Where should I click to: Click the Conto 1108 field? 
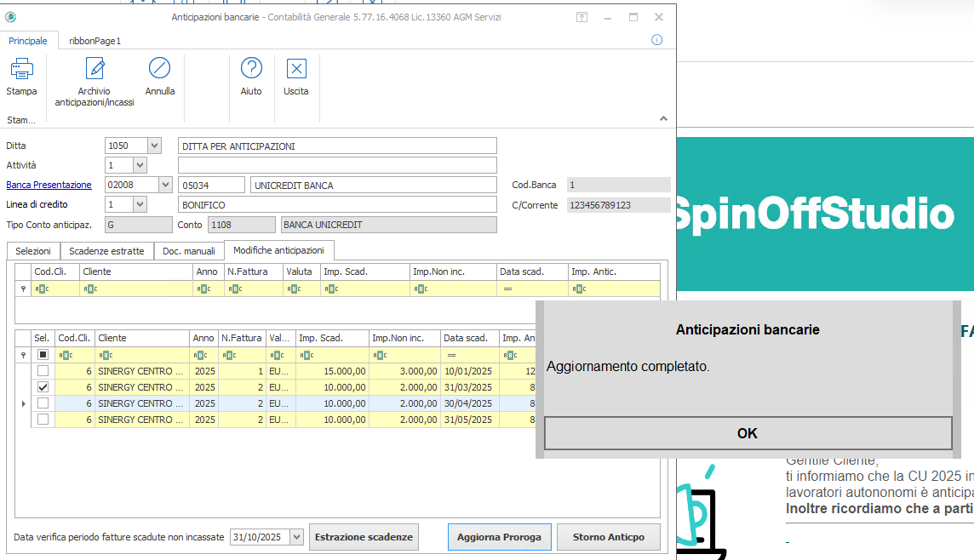tap(242, 225)
